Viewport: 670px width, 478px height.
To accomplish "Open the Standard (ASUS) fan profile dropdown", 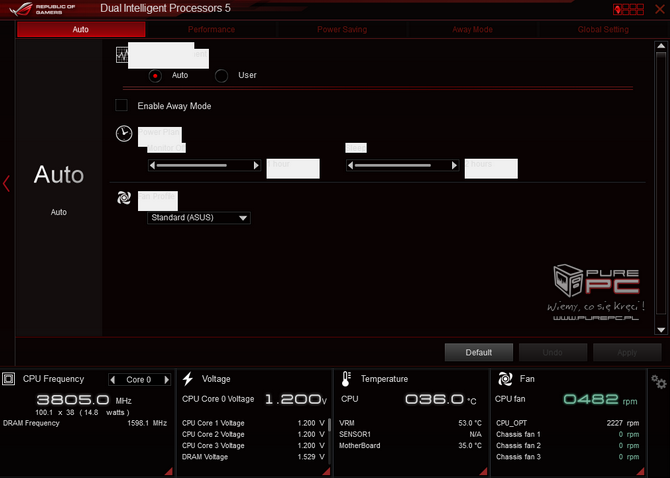I will (x=199, y=218).
